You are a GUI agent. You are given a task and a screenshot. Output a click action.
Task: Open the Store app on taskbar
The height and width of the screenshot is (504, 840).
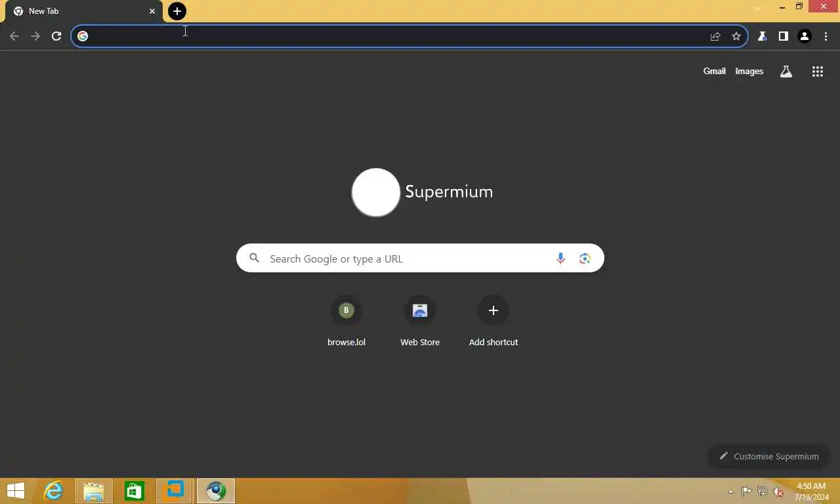pyautogui.click(x=135, y=491)
